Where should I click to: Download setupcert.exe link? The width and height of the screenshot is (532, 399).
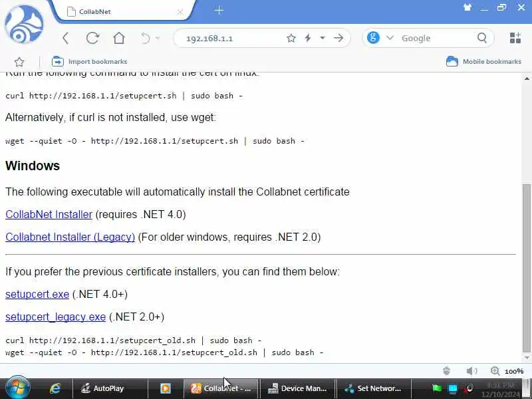(37, 294)
